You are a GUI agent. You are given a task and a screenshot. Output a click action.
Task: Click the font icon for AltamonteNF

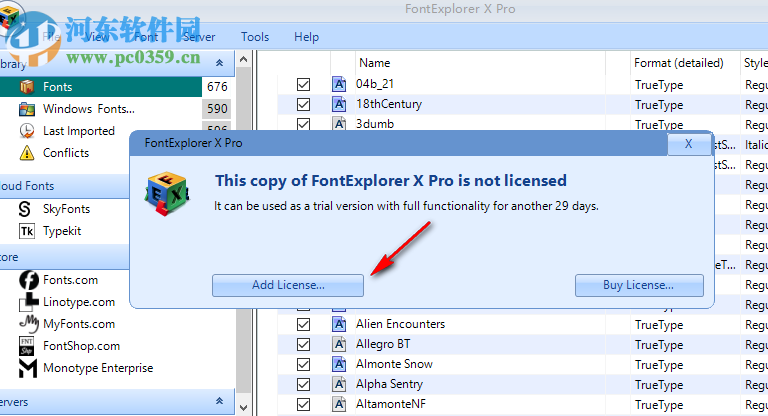tap(339, 404)
